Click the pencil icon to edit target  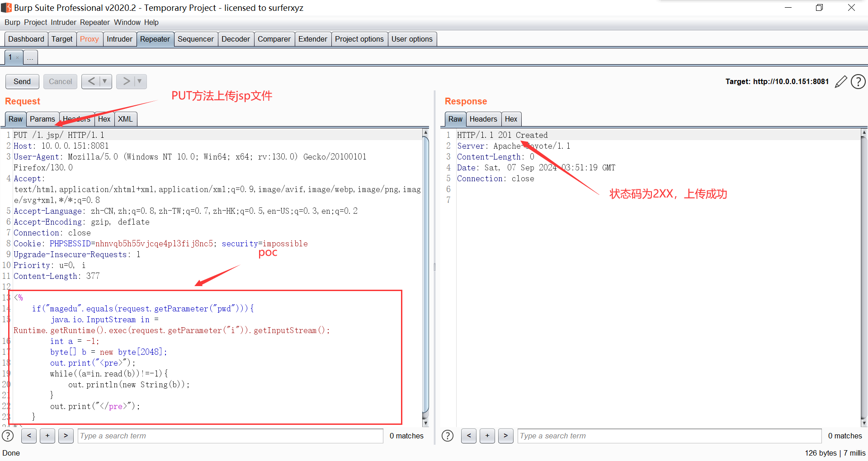click(841, 82)
